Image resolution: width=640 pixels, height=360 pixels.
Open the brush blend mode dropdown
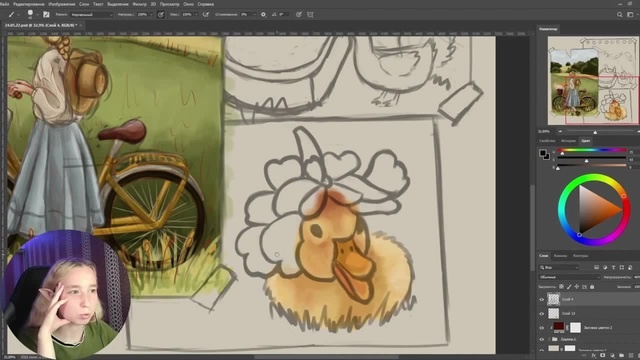[91, 15]
